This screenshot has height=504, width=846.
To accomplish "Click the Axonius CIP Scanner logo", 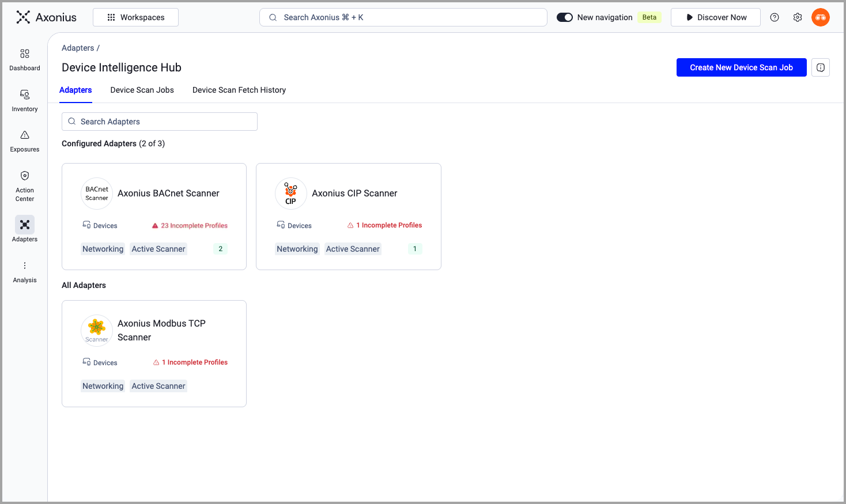I will 291,194.
